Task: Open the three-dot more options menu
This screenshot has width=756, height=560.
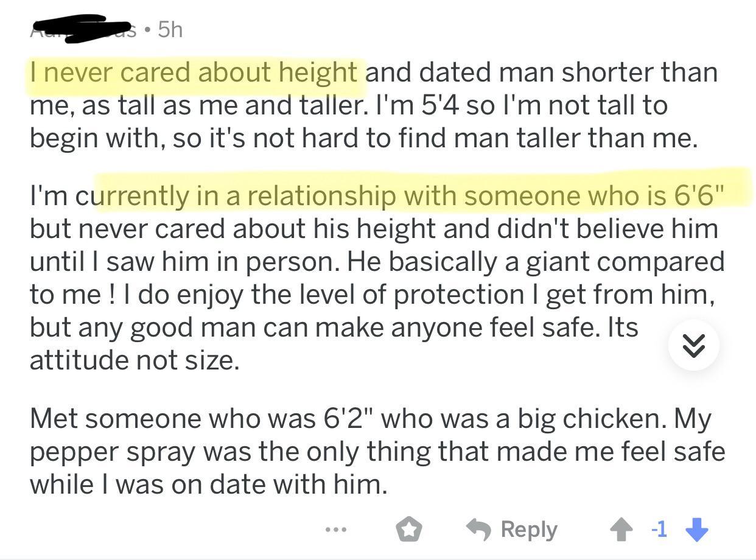Action: [x=335, y=530]
